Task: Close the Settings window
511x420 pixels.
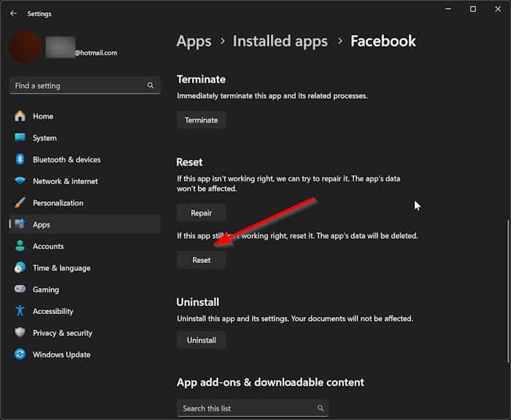Action: click(498, 9)
